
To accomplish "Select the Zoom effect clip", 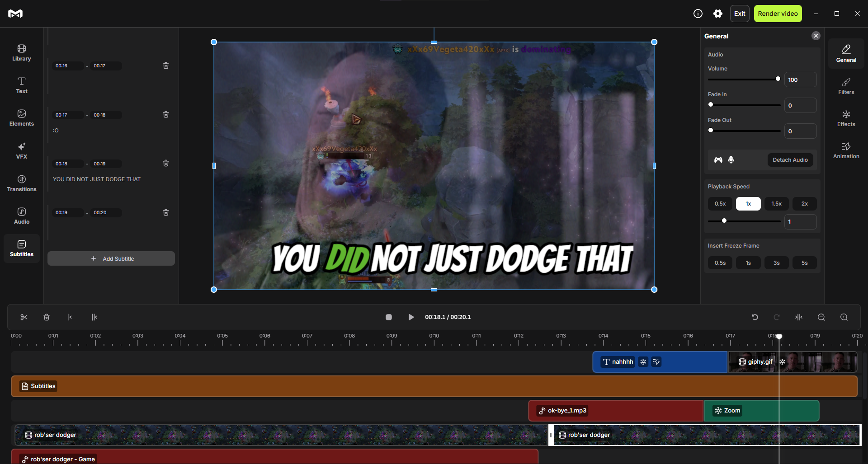I will 762,411.
